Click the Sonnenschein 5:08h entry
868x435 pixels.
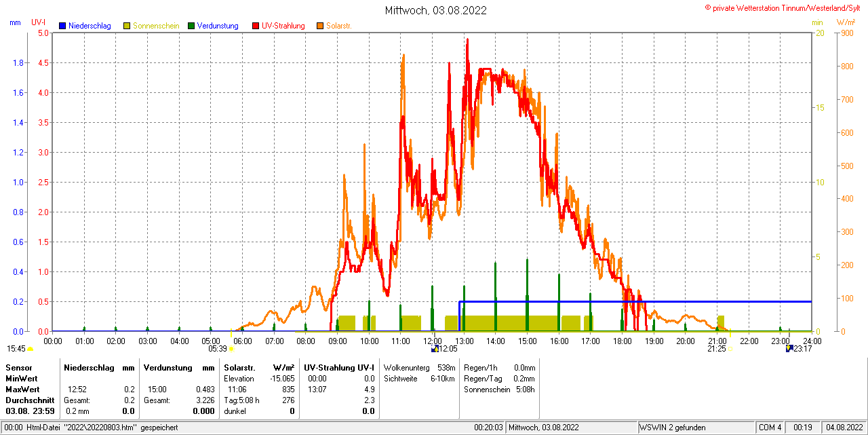click(500, 390)
